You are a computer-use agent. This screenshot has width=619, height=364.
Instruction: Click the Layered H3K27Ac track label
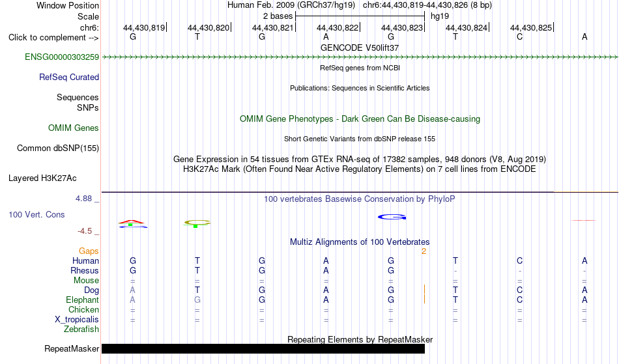pyautogui.click(x=42, y=178)
